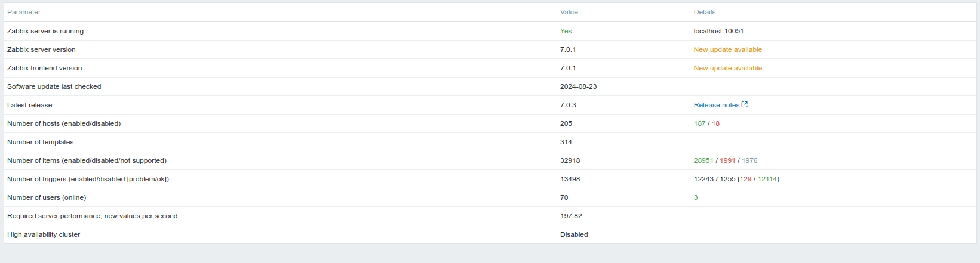
Task: Select the 'High availability cluster' label
Action: click(44, 234)
